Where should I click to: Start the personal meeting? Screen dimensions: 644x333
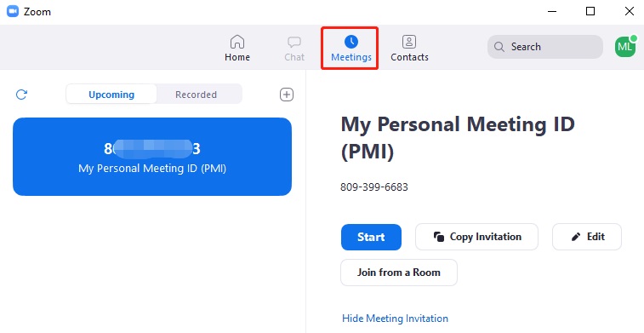pyautogui.click(x=371, y=237)
